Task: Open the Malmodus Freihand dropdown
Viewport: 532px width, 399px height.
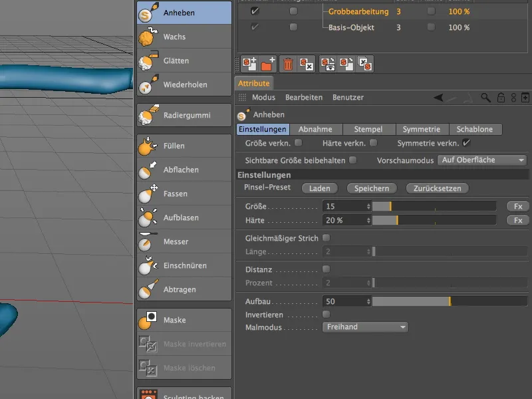Action: 365,327
